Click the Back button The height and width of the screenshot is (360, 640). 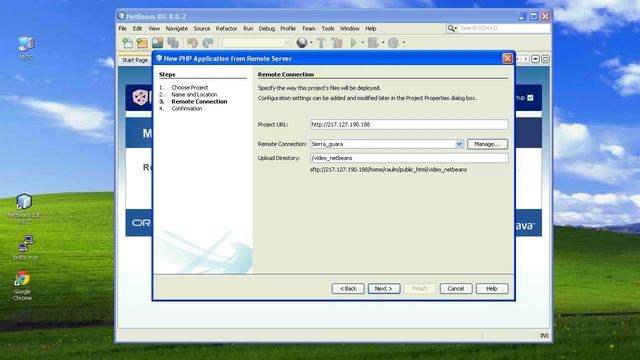(x=348, y=289)
